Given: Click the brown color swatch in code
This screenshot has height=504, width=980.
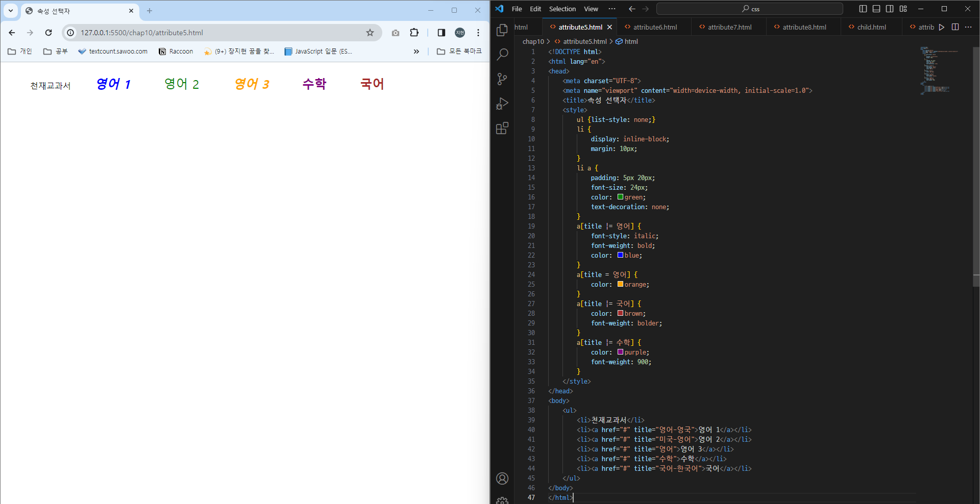Looking at the screenshot, I should coord(620,313).
